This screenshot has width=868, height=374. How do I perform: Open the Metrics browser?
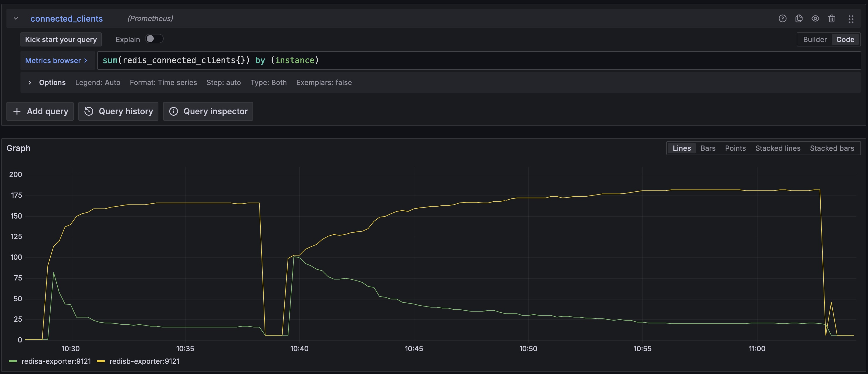[x=56, y=61]
